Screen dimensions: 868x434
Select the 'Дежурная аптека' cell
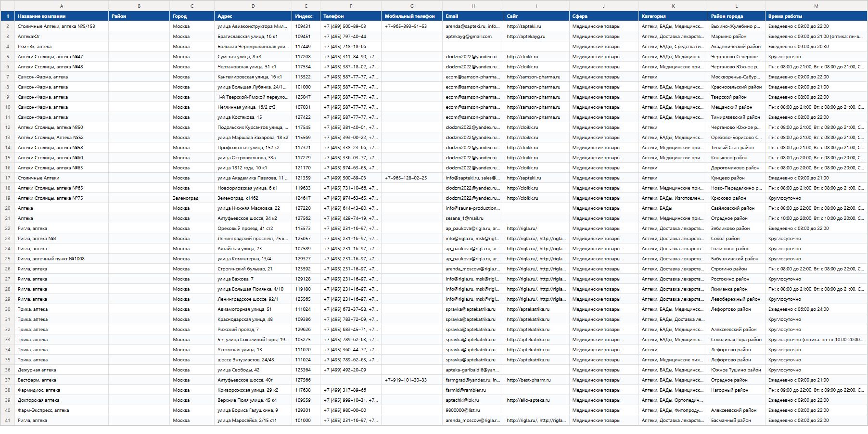(x=62, y=370)
